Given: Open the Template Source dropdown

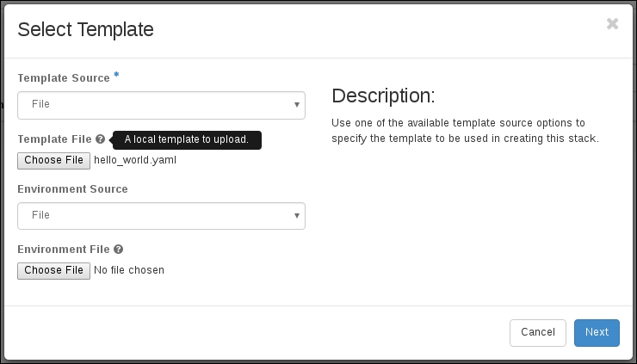Looking at the screenshot, I should pyautogui.click(x=161, y=105).
